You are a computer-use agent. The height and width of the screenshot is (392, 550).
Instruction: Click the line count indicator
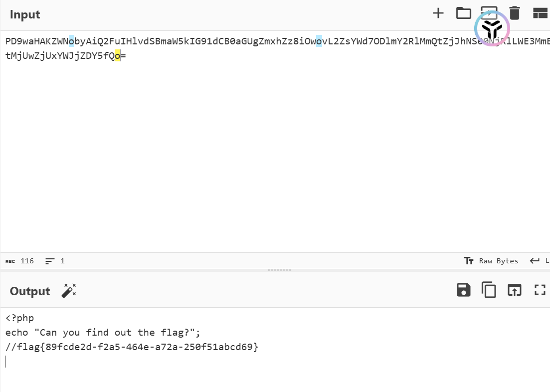55,261
